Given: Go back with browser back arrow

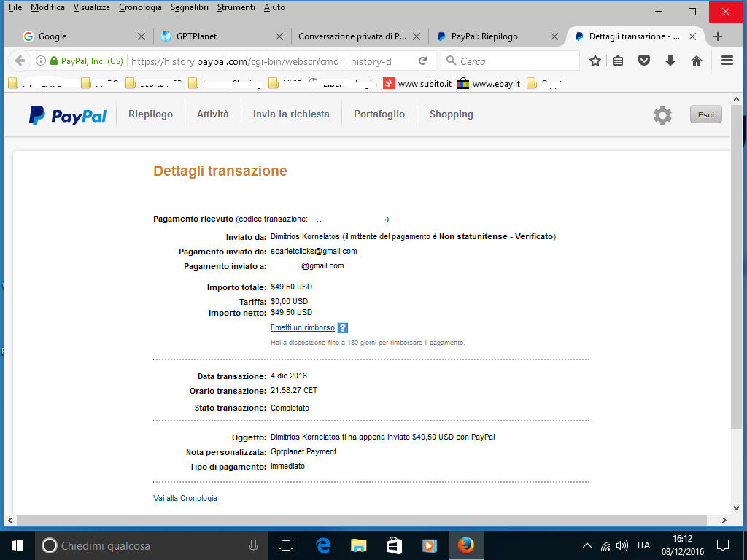Looking at the screenshot, I should [20, 61].
